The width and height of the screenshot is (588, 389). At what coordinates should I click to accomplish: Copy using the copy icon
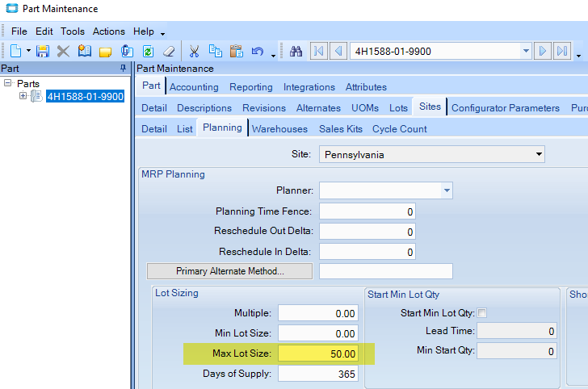[215, 51]
